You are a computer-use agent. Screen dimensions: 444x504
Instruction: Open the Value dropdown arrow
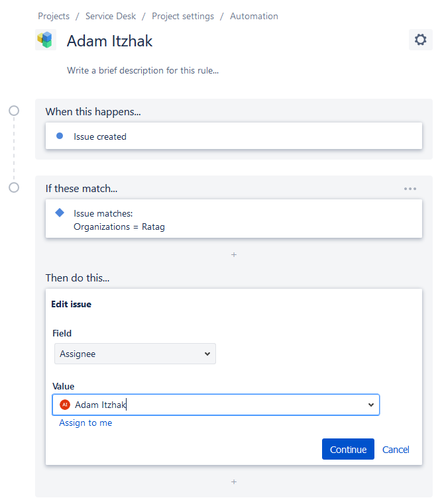click(x=371, y=405)
